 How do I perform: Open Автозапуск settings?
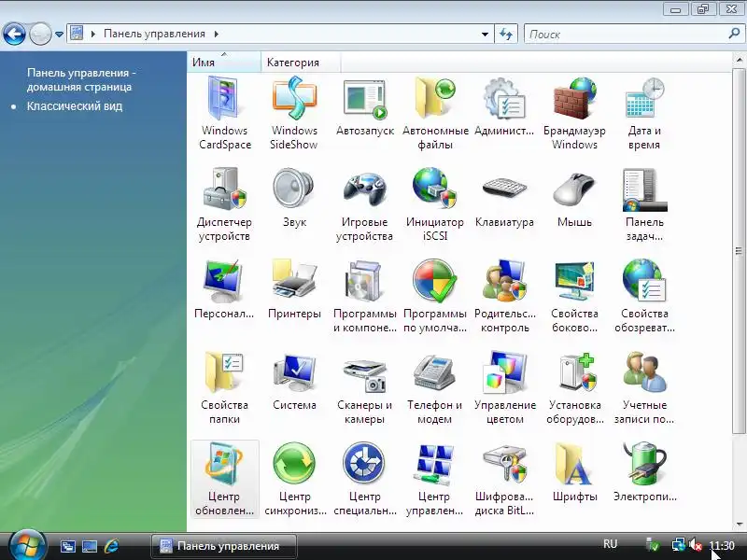click(x=365, y=107)
